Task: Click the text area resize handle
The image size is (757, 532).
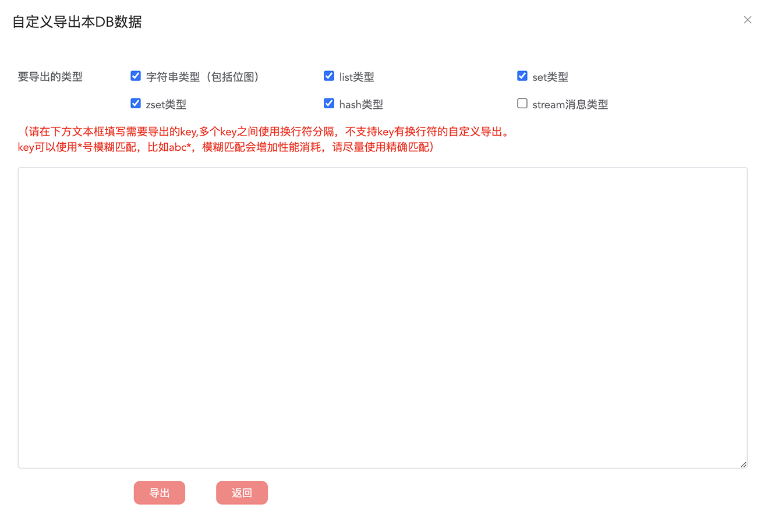Action: (743, 464)
